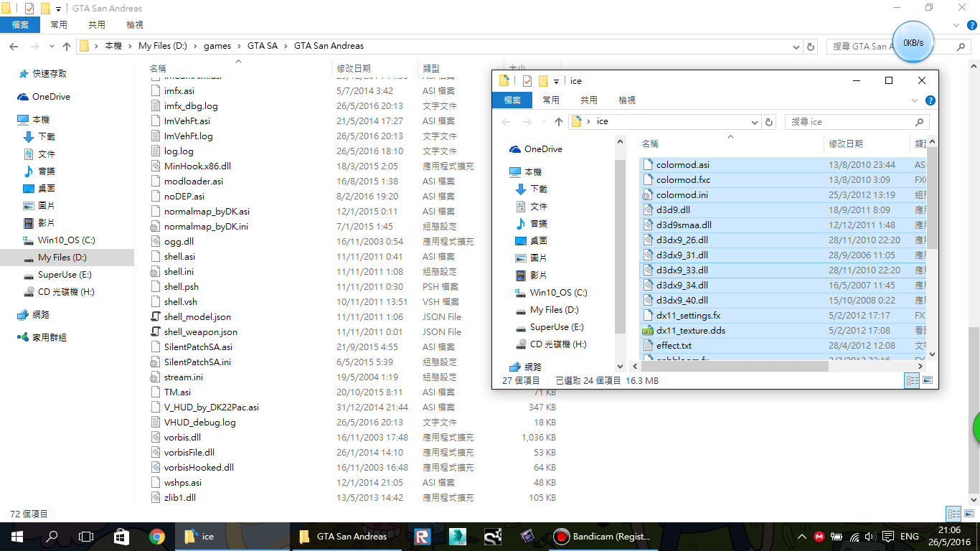Open 檔案 tab in the ice window
This screenshot has height=551, width=980.
512,100
